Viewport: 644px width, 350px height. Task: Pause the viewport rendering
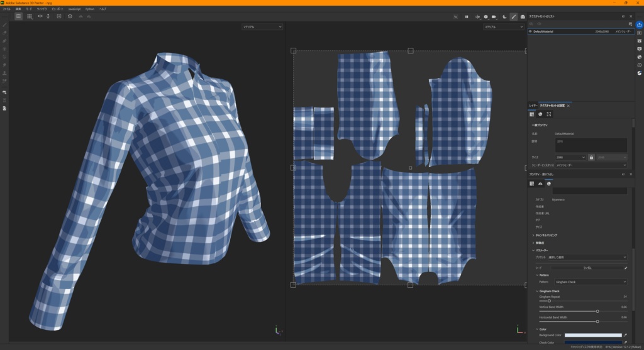pyautogui.click(x=467, y=17)
